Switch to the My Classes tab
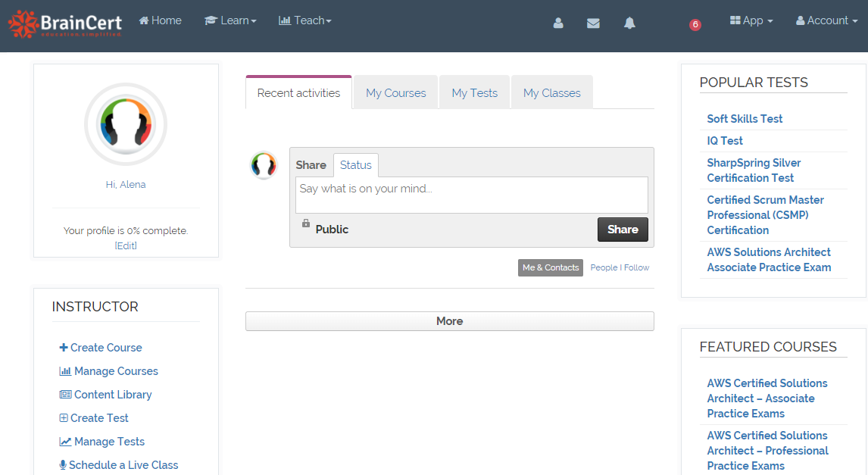868x475 pixels. [x=552, y=93]
